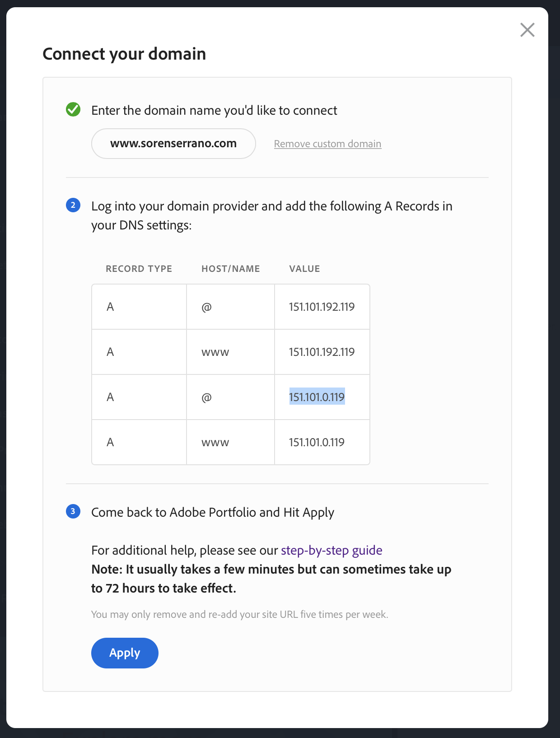Select the www.sorenserrano.com domain pill
Screen dimensions: 560x738
[x=173, y=143]
